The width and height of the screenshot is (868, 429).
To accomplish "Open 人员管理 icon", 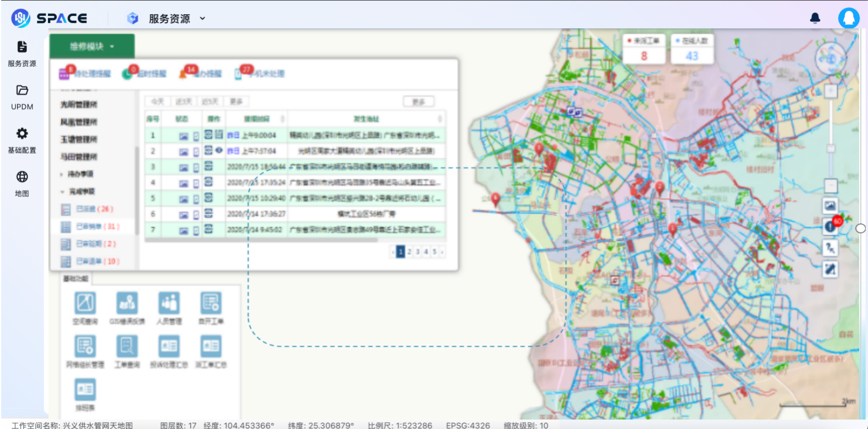I will (x=169, y=304).
